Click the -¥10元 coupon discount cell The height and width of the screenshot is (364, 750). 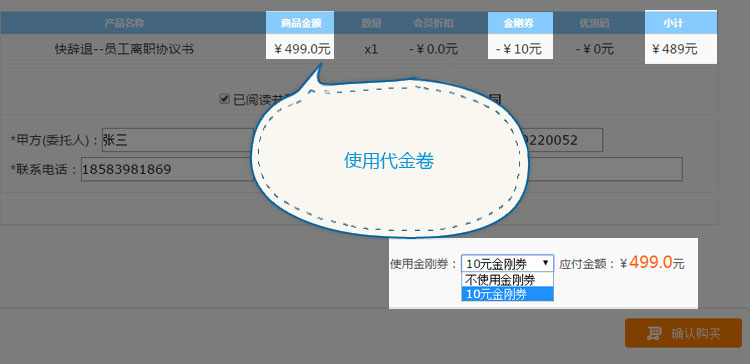520,48
